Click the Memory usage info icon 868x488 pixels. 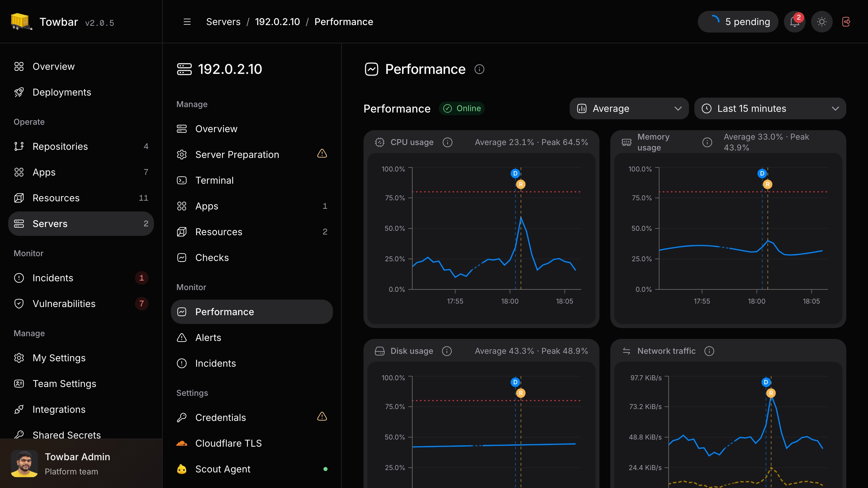[x=707, y=142]
